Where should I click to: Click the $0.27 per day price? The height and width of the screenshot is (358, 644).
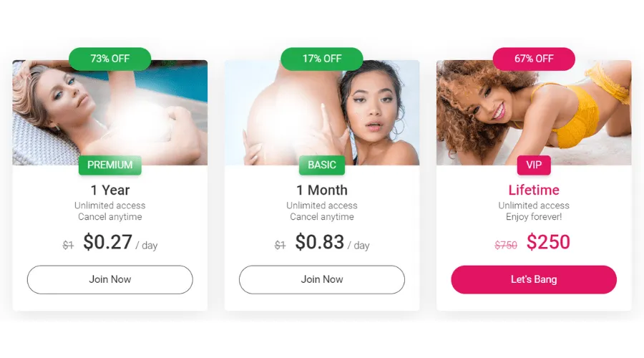(x=108, y=242)
